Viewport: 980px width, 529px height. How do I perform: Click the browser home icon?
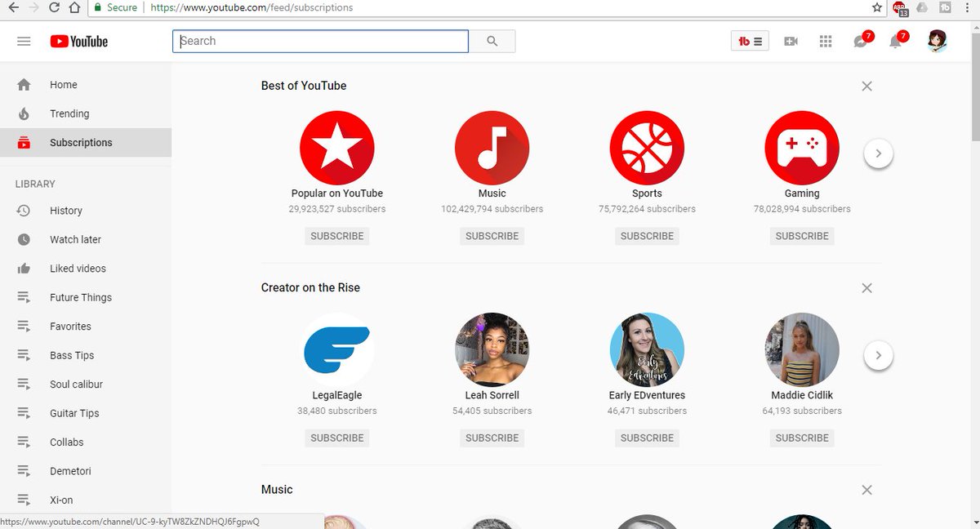(x=74, y=7)
